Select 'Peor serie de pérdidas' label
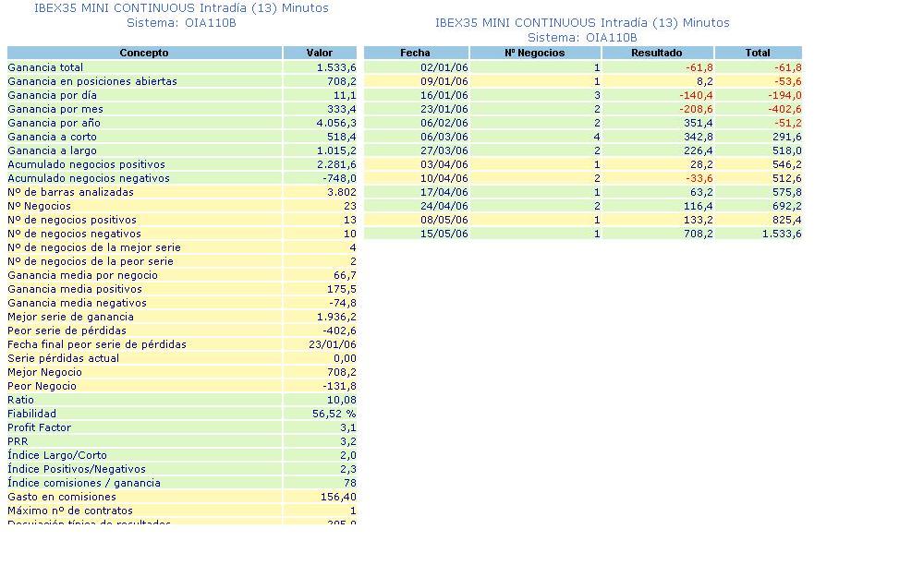Screen dimensions: 924x565 pyautogui.click(x=67, y=331)
